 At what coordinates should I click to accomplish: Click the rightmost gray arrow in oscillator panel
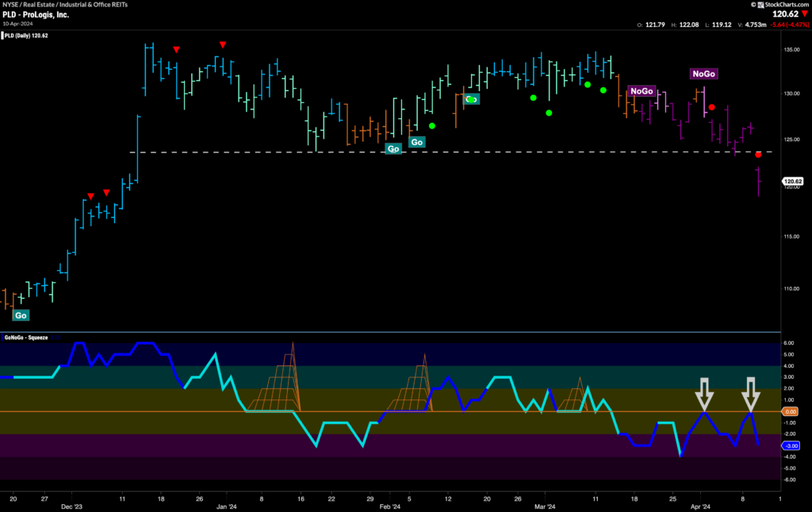(750, 392)
